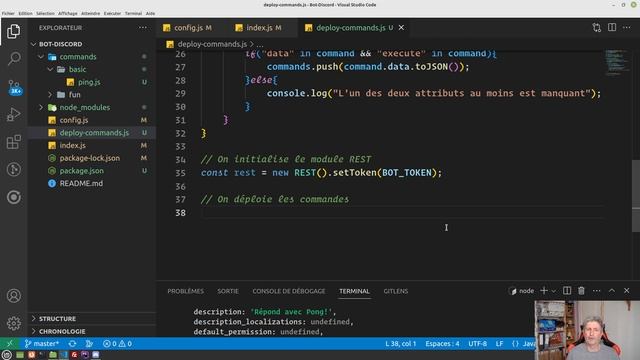Open the Aide menu

[150, 13]
